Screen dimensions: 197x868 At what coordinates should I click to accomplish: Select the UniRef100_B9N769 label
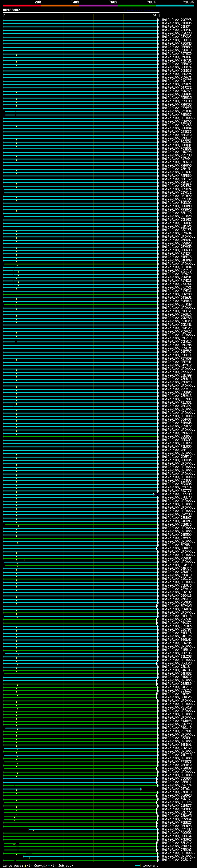coord(177,91)
